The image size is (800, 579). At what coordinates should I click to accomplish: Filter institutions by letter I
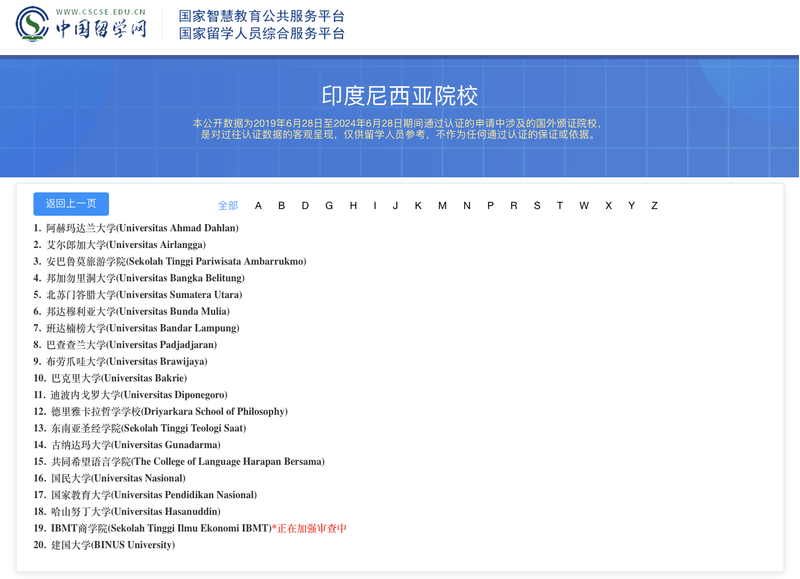375,206
